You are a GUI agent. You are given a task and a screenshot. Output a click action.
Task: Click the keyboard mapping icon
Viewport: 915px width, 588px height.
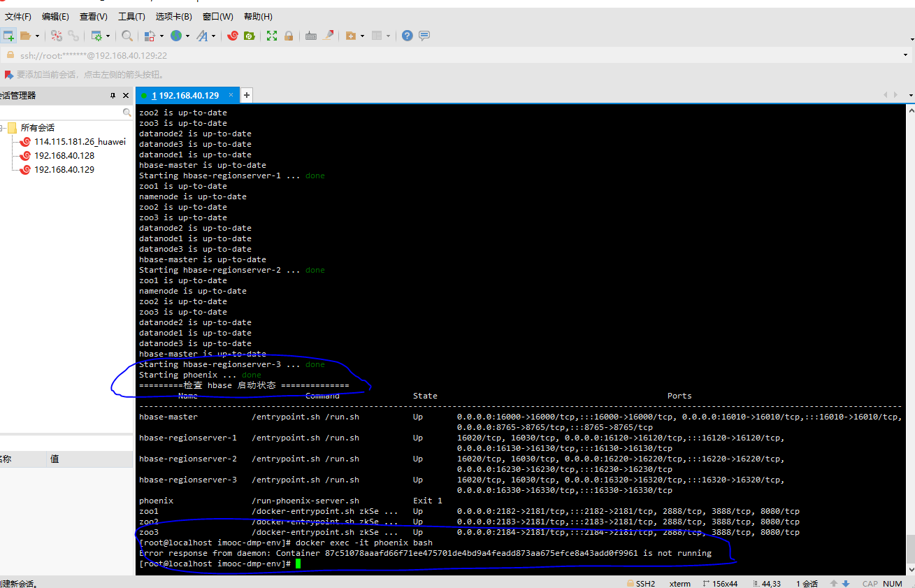311,36
